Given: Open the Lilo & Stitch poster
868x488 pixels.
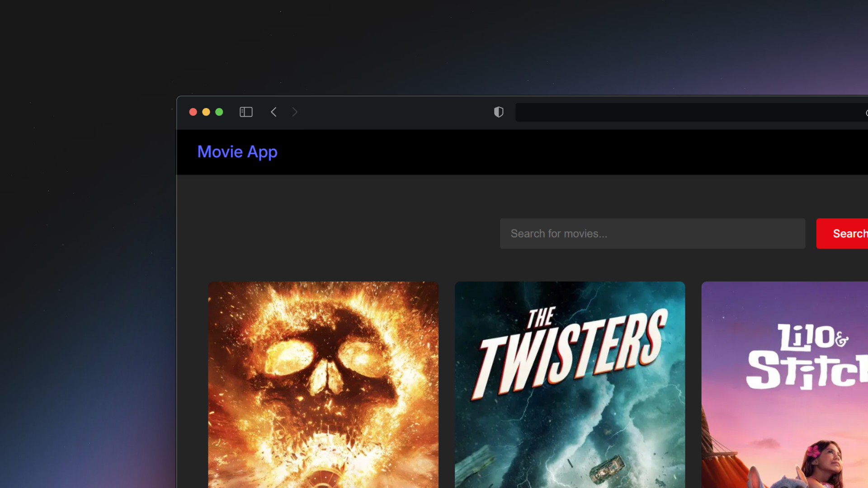Looking at the screenshot, I should 785,385.
